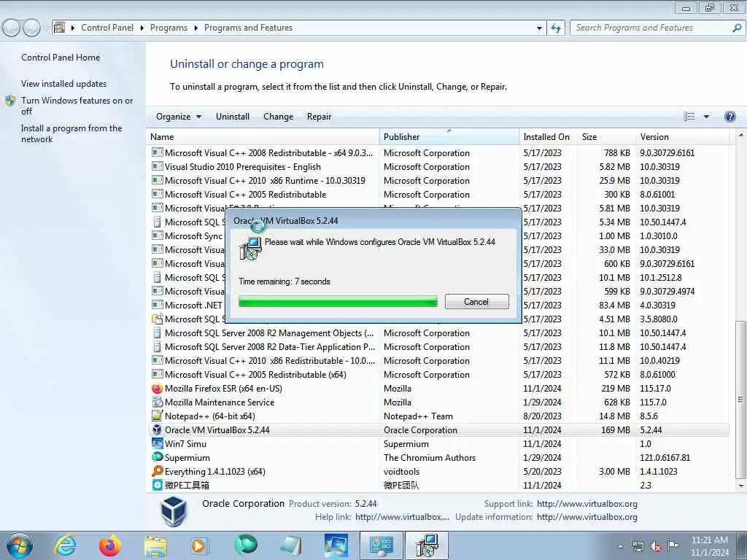
Task: Click the Everything search program icon
Action: click(157, 472)
